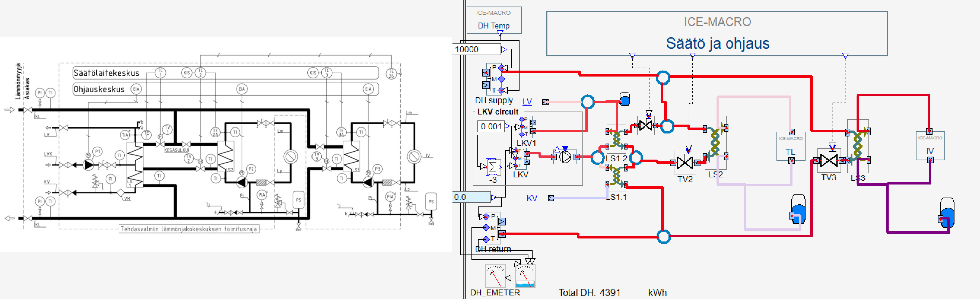Click the TE 2B sensor symbol

click(x=391, y=74)
